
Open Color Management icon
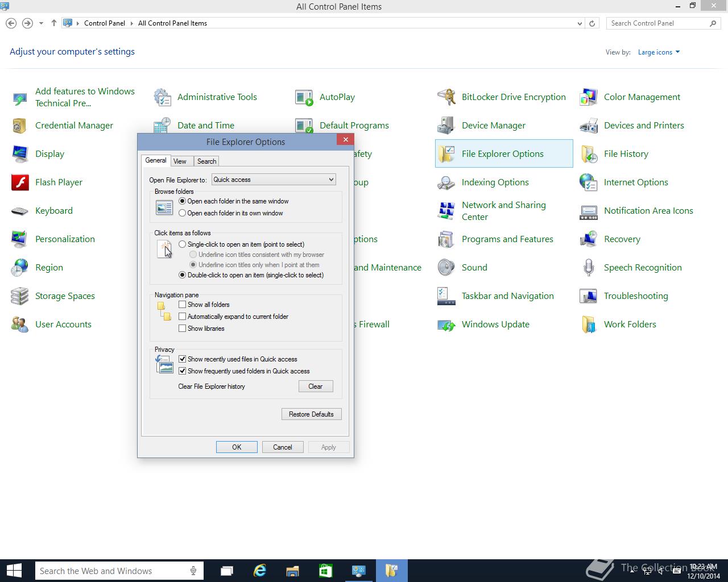pos(589,97)
